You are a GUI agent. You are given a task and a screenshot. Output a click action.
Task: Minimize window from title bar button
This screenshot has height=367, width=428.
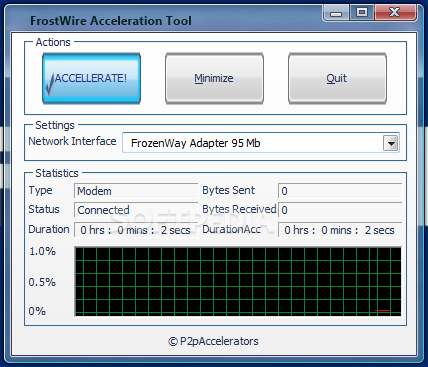click(x=336, y=13)
